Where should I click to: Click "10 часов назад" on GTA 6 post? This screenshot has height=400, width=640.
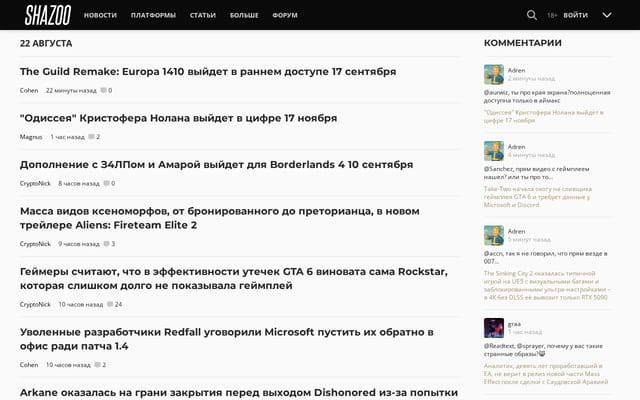[81, 304]
